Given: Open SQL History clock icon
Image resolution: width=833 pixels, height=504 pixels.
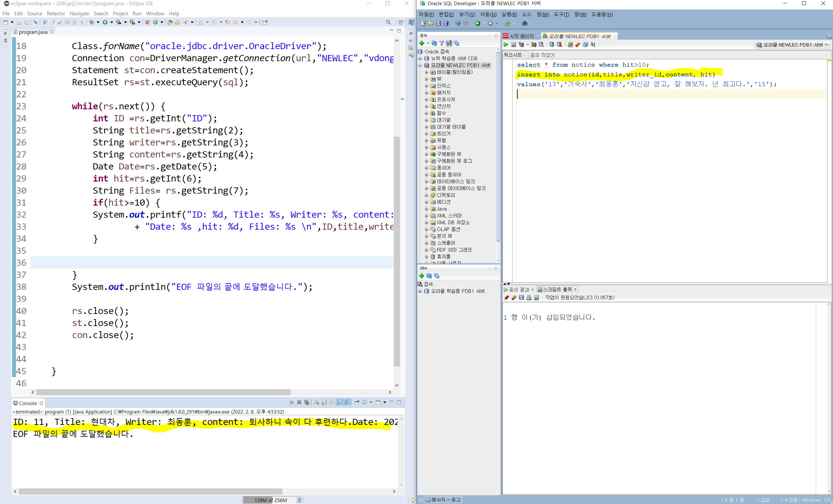Looking at the screenshot, I should point(585,45).
